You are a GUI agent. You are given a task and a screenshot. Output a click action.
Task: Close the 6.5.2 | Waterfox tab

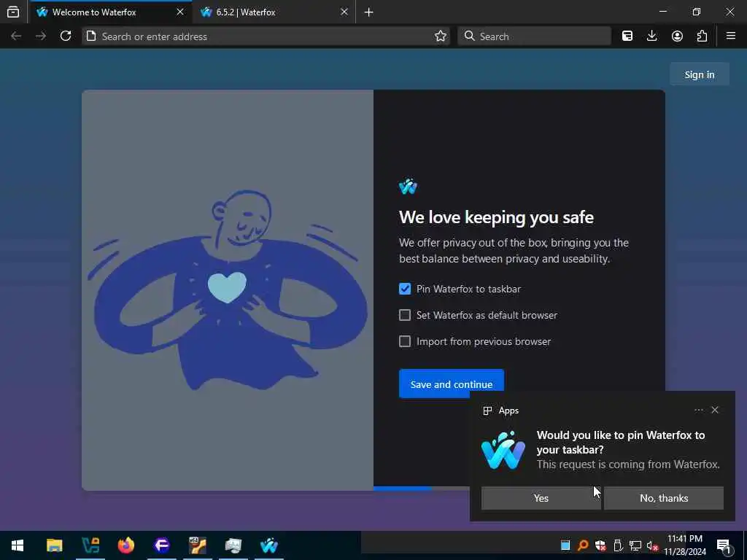click(x=344, y=12)
